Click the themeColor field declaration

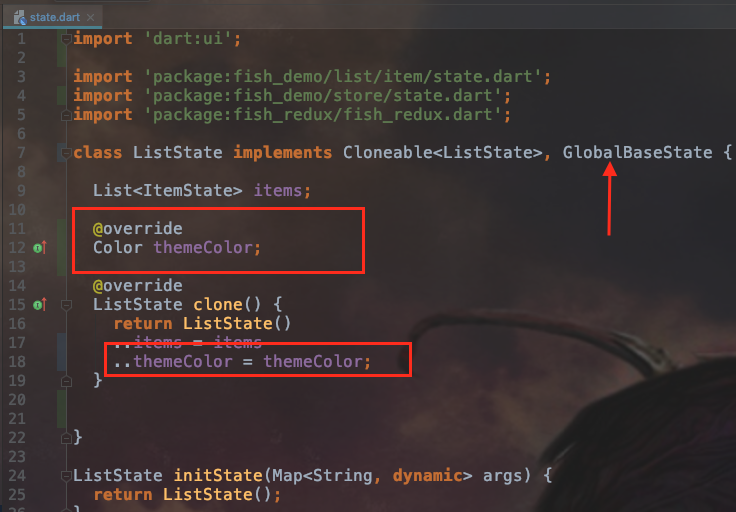point(202,247)
